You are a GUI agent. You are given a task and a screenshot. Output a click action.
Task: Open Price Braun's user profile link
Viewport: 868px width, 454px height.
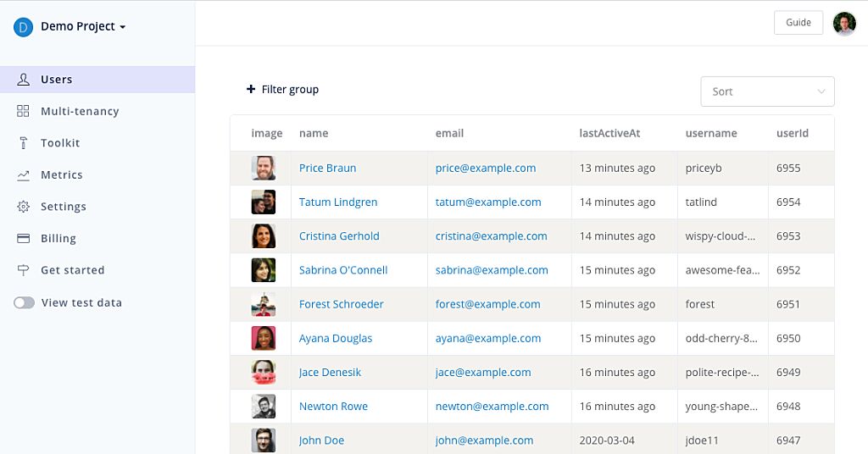327,168
